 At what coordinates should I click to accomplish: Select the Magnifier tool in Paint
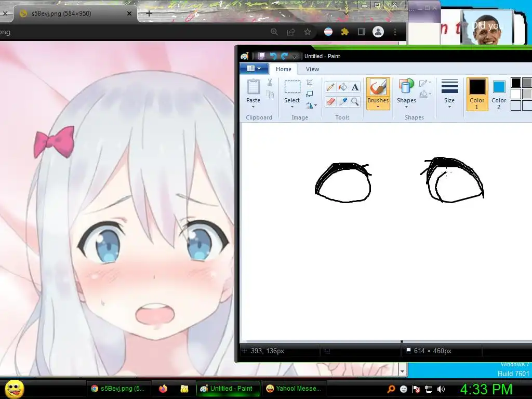(x=355, y=101)
